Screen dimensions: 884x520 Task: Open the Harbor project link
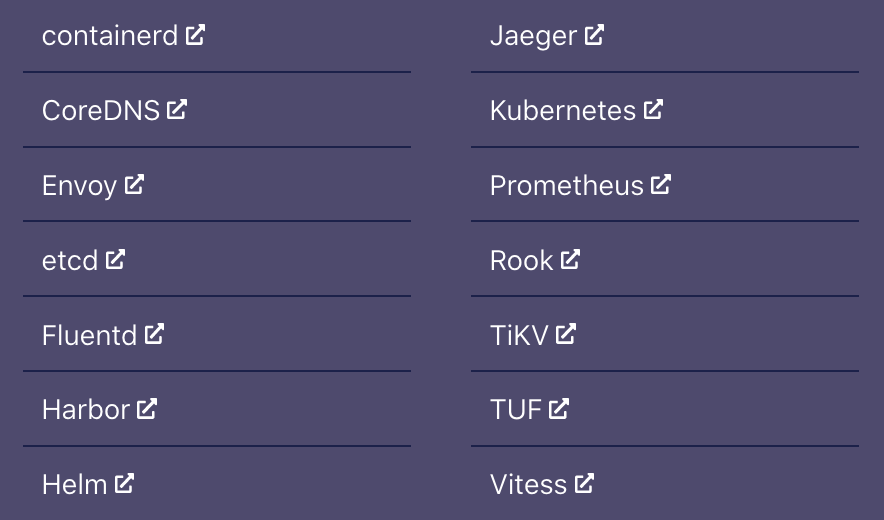pyautogui.click(x=100, y=409)
